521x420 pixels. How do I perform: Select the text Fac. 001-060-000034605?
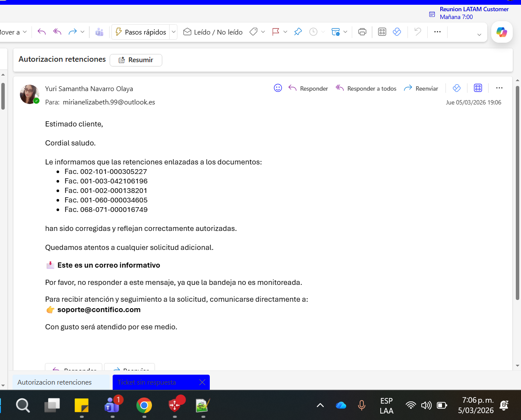pos(106,200)
